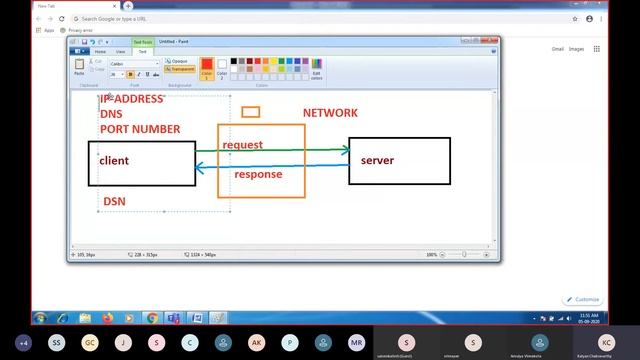
Task: Switch to the Home ribbon tab
Action: [x=100, y=52]
